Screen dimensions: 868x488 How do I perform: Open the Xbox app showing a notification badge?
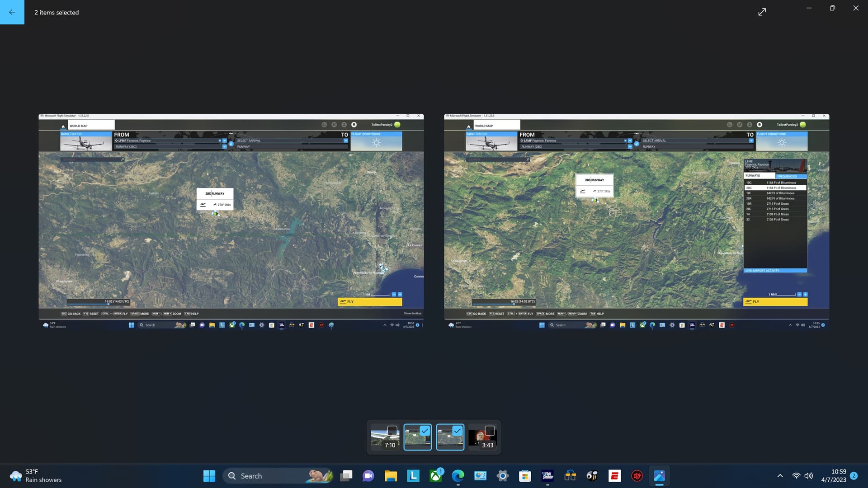tap(435, 476)
